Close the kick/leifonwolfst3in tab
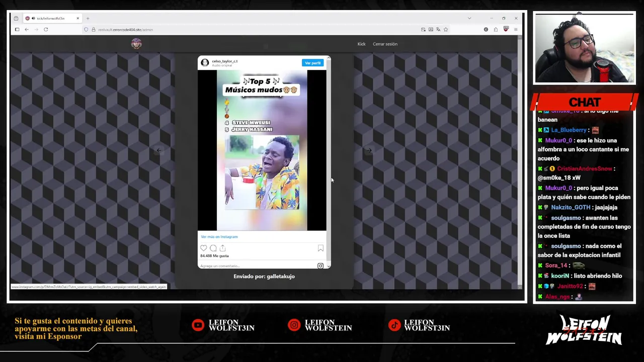 coord(77,19)
